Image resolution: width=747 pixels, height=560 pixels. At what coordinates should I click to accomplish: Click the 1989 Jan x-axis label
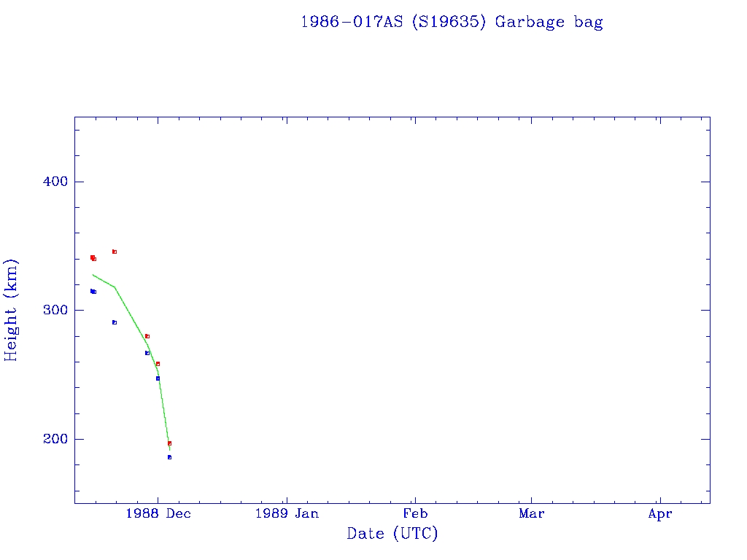287,514
